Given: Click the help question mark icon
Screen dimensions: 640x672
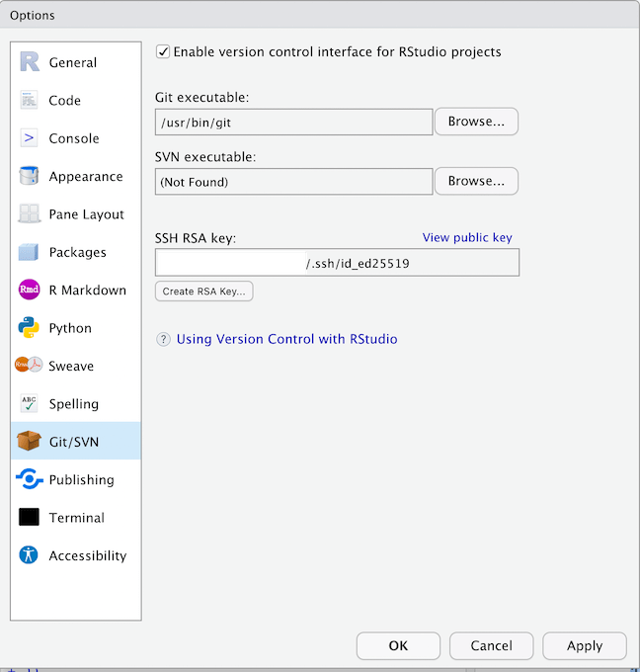Looking at the screenshot, I should (164, 339).
